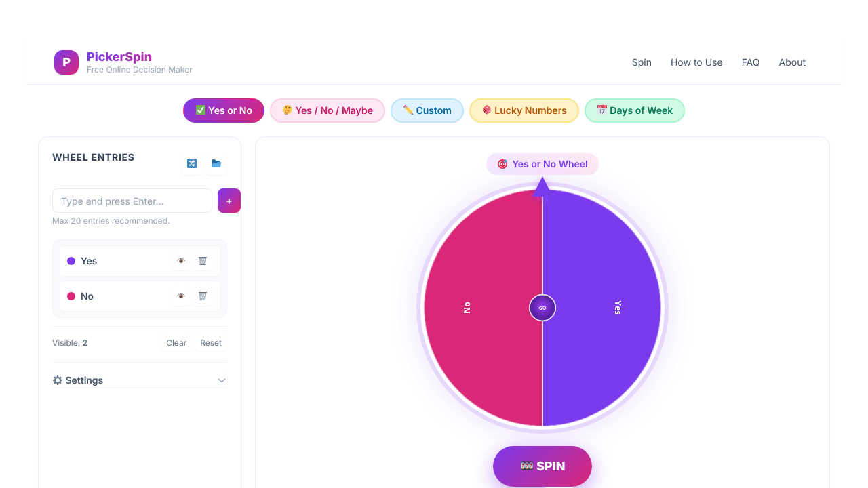Image resolution: width=868 pixels, height=488 pixels.
Task: Click the Max 20 entries recommended hint
Action: (111, 221)
